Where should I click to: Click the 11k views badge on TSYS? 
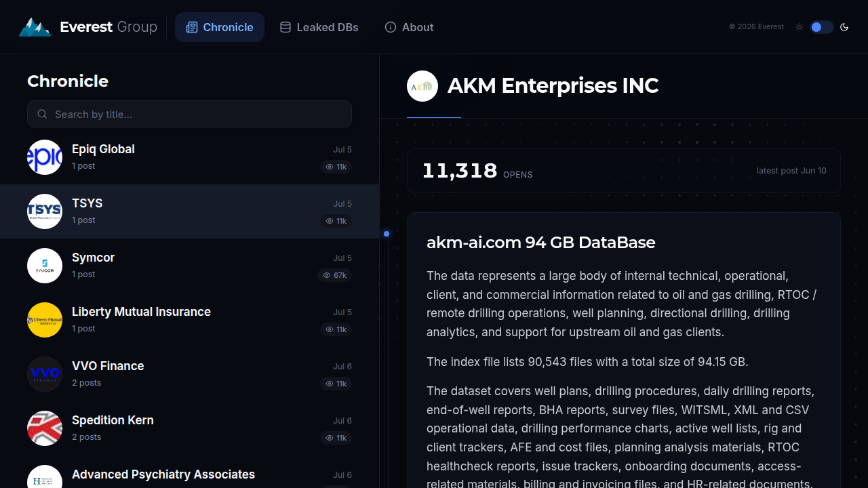tap(336, 221)
